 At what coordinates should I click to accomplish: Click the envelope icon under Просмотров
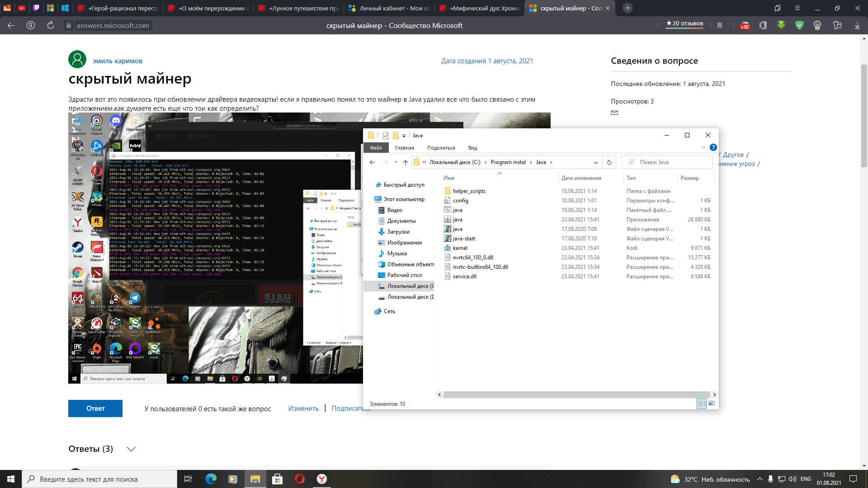tap(614, 113)
